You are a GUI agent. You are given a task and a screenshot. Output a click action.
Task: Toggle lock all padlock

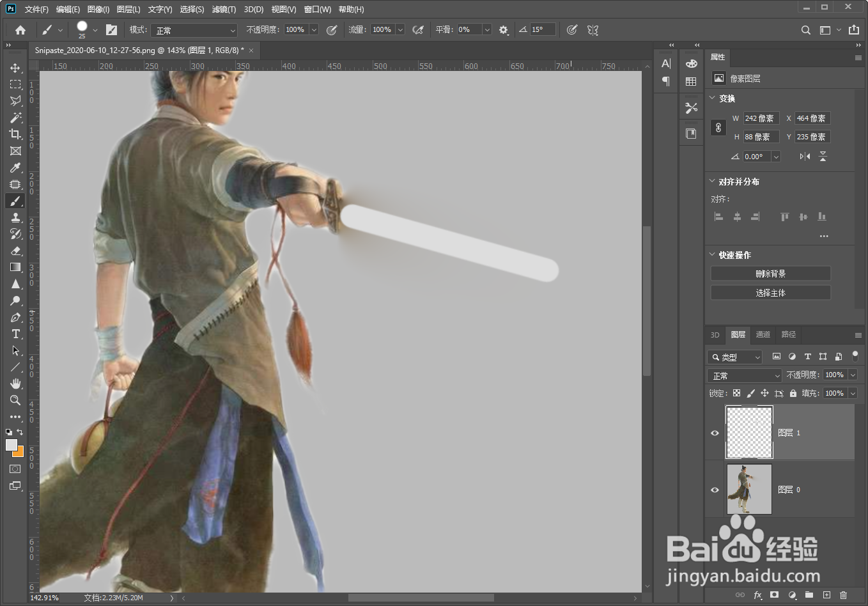point(793,393)
